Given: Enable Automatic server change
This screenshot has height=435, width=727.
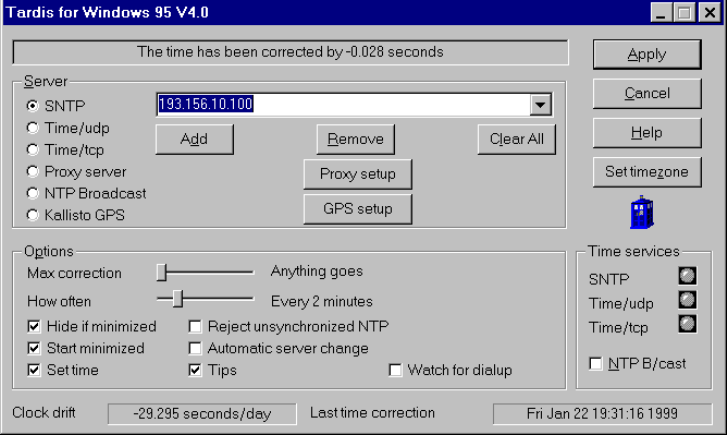Looking at the screenshot, I should tap(195, 348).
